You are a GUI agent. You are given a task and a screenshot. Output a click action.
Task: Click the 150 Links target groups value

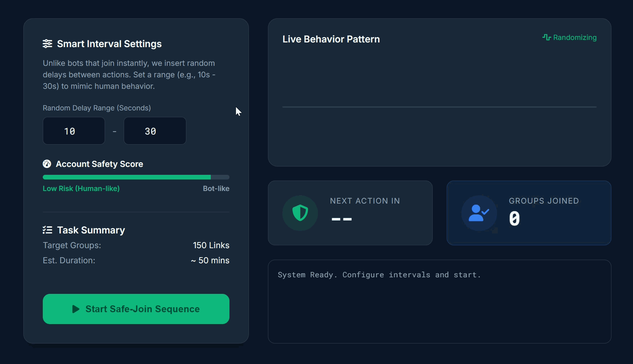click(211, 245)
